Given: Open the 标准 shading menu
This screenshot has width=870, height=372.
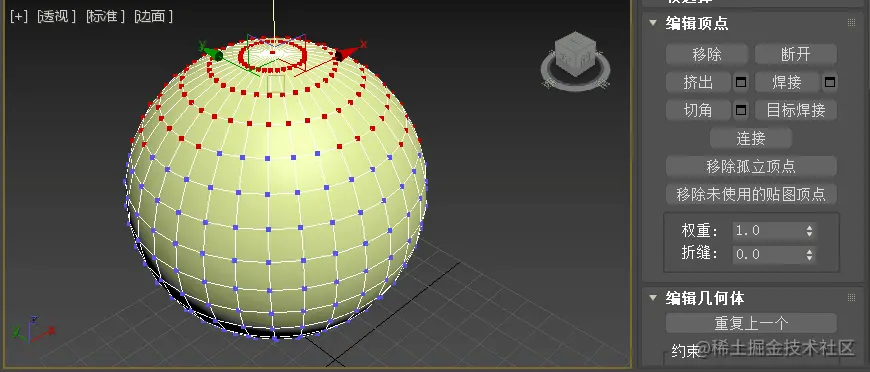Looking at the screenshot, I should pos(105,16).
